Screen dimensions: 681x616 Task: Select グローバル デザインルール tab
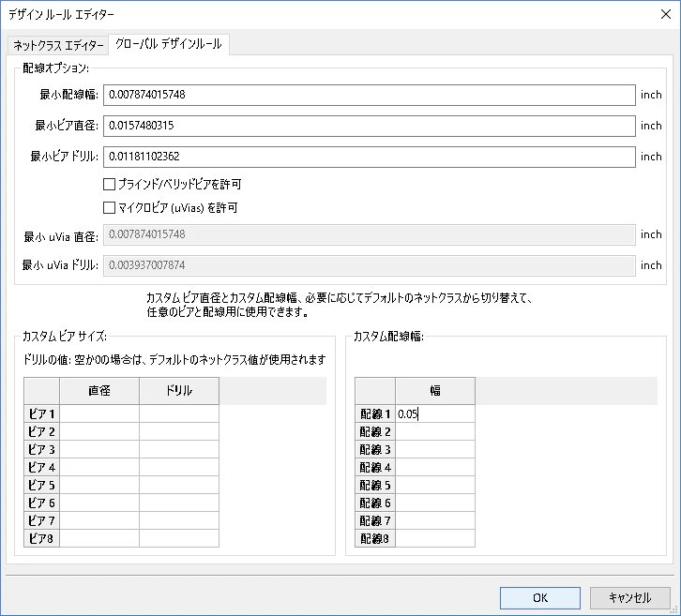click(169, 44)
